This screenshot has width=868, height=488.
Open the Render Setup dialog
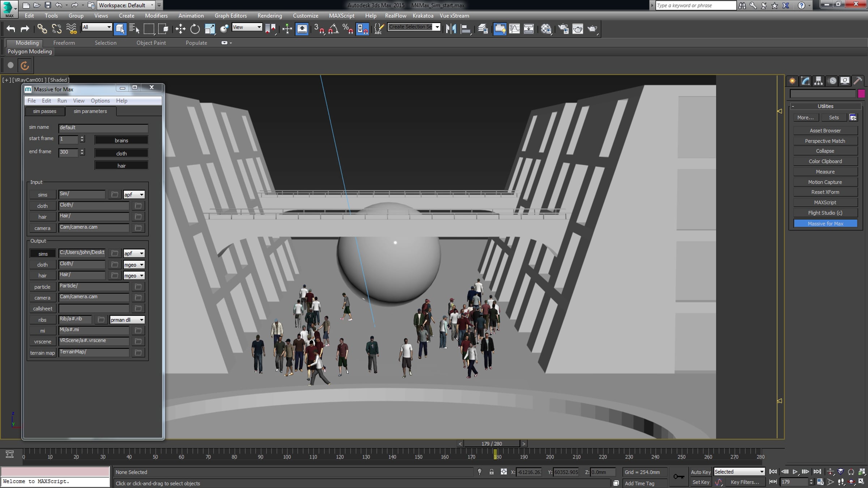coord(563,29)
